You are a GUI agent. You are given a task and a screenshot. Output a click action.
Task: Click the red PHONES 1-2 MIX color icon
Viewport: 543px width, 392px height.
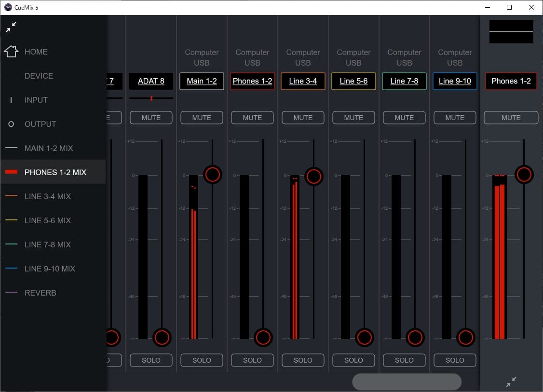[x=11, y=172]
